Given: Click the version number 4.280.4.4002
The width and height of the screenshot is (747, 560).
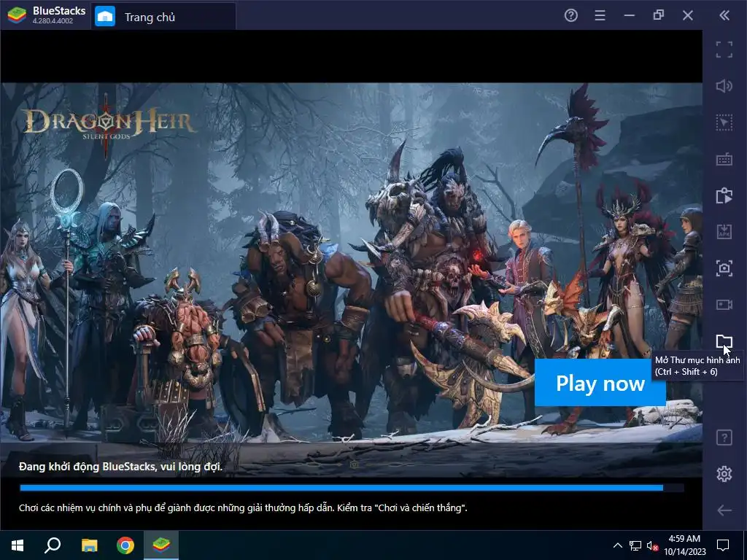Looking at the screenshot, I should pyautogui.click(x=53, y=21).
